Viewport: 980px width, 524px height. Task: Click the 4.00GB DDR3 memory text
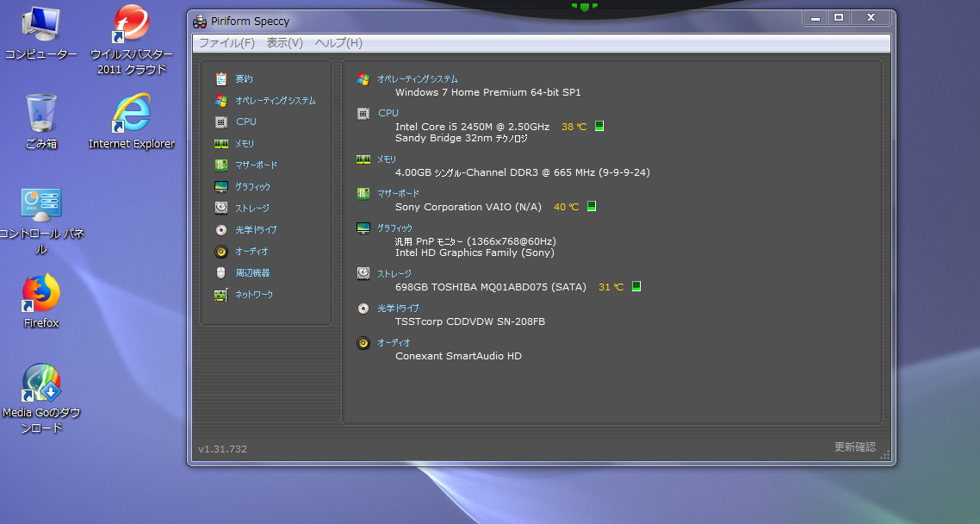coord(523,172)
